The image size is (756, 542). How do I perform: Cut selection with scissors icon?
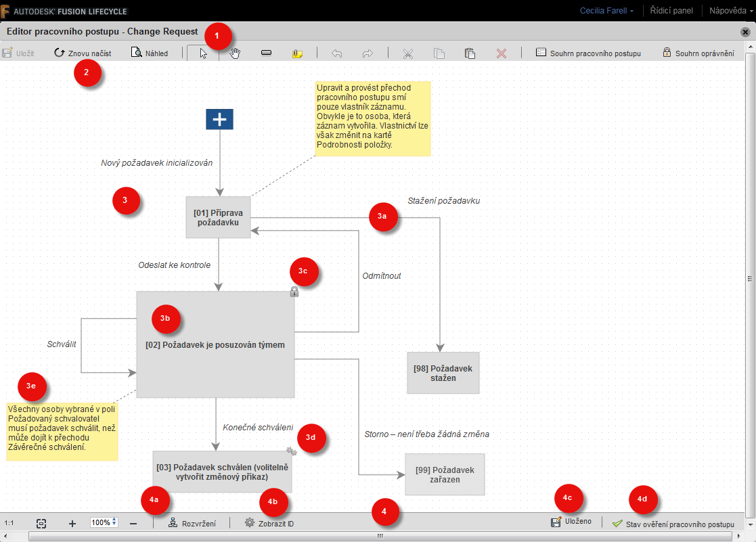tap(408, 53)
